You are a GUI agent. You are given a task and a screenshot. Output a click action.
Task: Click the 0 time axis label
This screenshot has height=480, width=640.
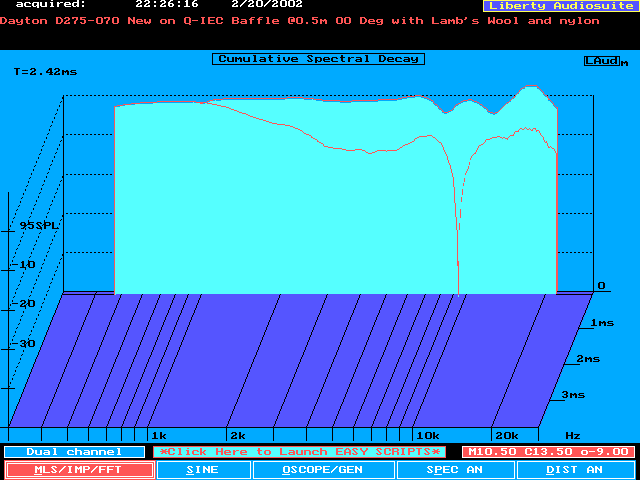[x=601, y=286]
